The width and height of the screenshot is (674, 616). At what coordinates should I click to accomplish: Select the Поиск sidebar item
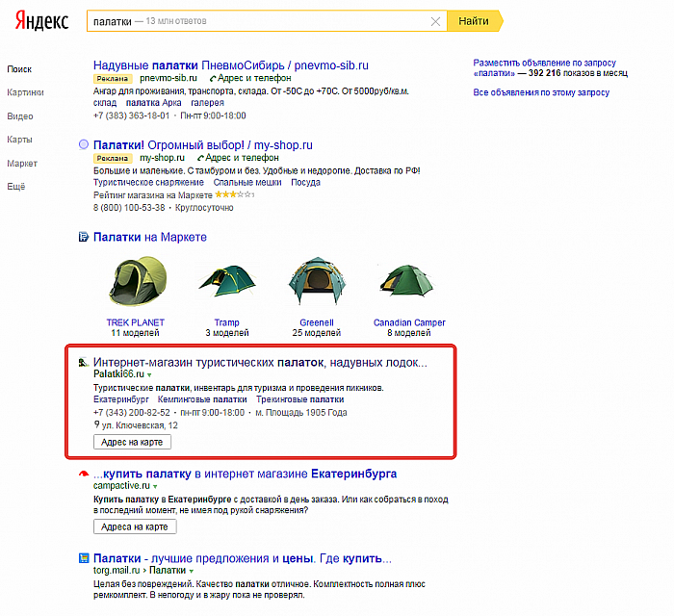click(x=19, y=69)
